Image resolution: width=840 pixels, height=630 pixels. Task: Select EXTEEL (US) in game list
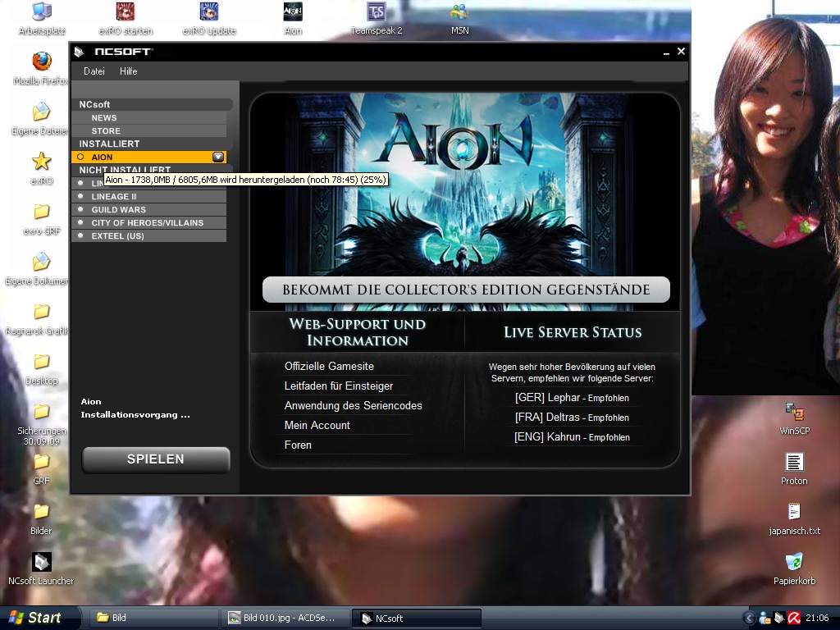[x=149, y=235]
